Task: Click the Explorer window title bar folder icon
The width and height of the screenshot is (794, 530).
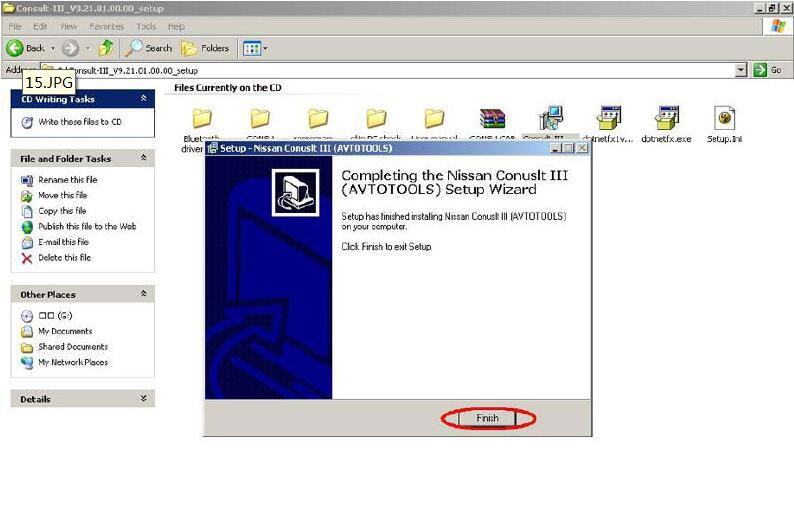Action: (x=8, y=8)
